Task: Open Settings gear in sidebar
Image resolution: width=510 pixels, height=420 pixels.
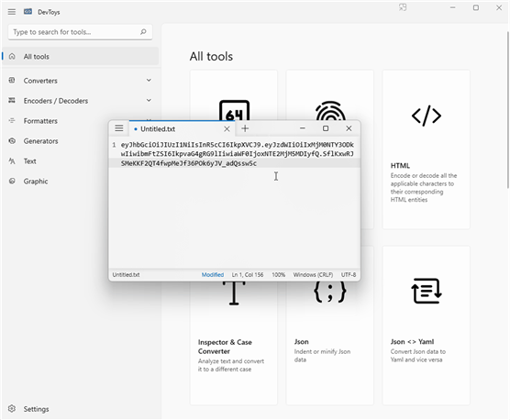Action: pos(12,409)
